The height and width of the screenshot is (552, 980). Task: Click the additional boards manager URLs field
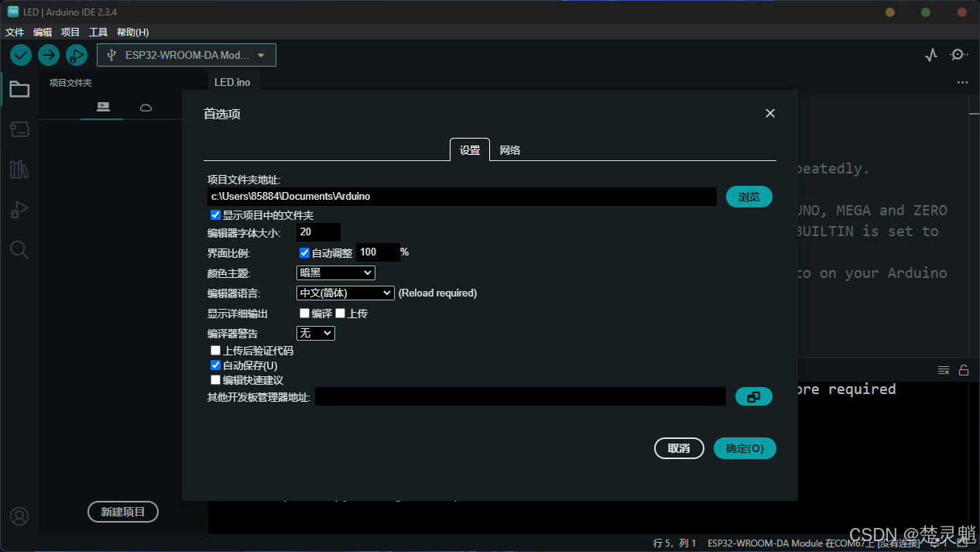(520, 396)
